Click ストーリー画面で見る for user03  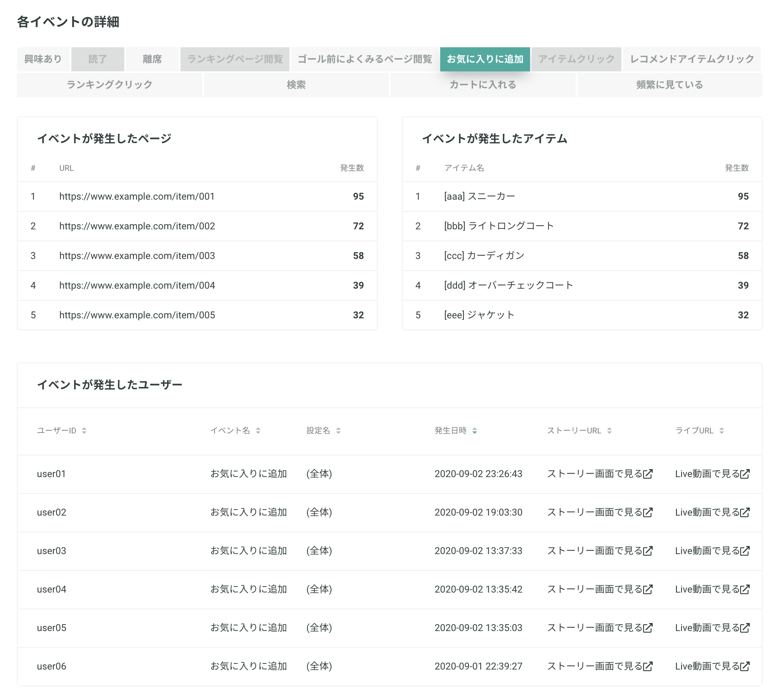(x=595, y=551)
